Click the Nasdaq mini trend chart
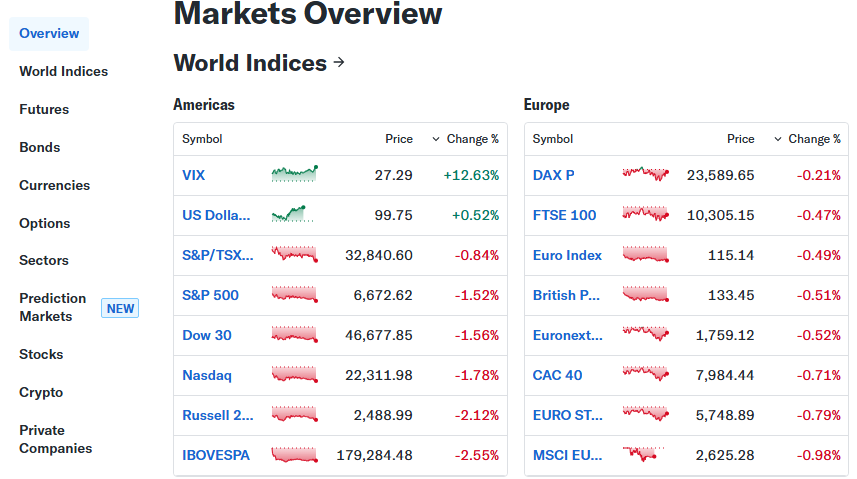This screenshot has width=857, height=479. click(294, 375)
